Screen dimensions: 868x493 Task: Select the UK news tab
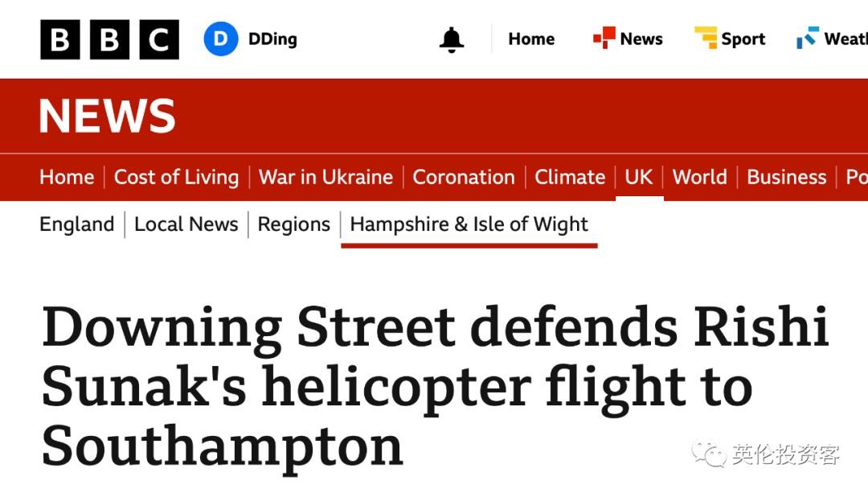pyautogui.click(x=639, y=177)
